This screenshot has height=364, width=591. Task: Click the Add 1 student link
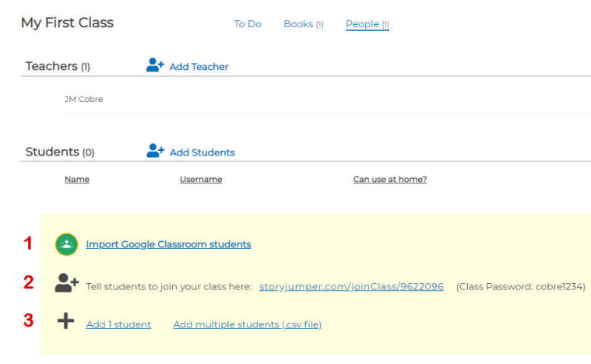118,324
